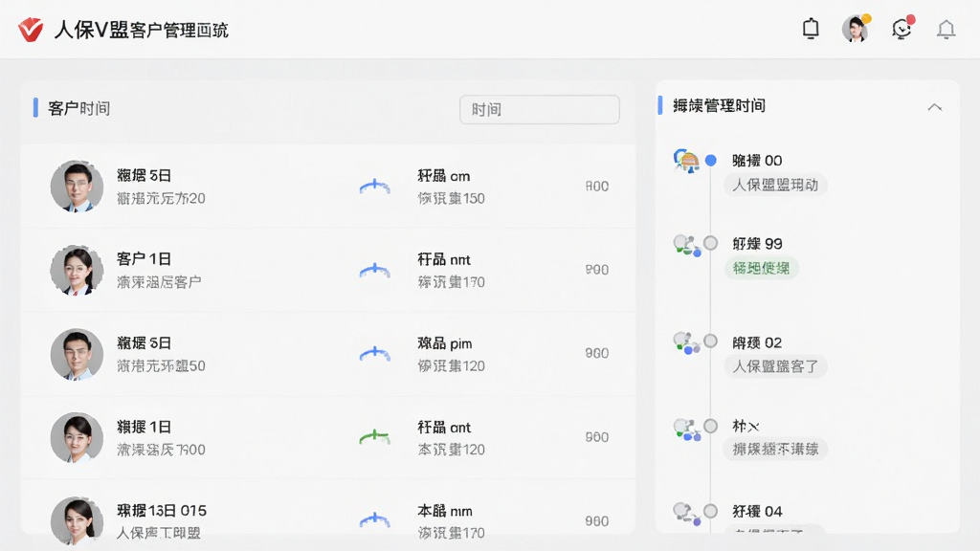
Task: Click the grey tag under the 00 entry
Action: coord(775,185)
